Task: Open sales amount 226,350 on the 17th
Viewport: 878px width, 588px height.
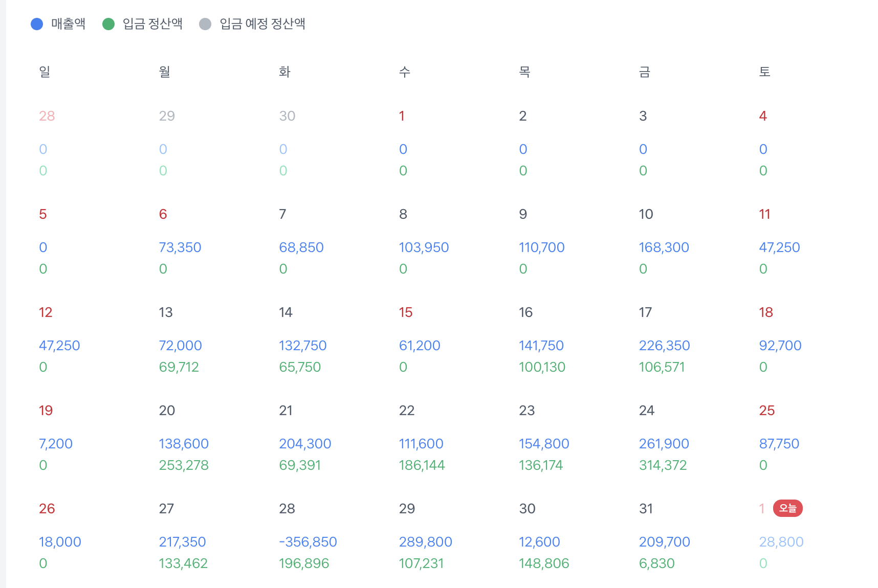Action: [x=664, y=346]
